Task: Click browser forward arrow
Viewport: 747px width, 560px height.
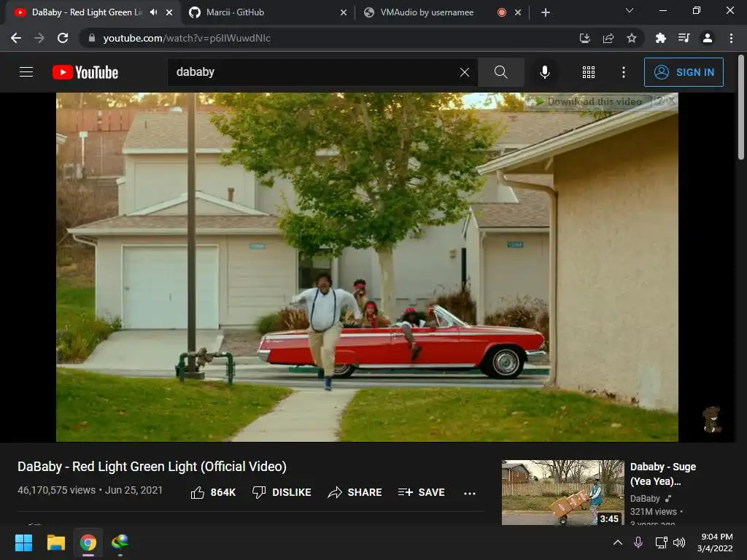Action: click(x=39, y=38)
